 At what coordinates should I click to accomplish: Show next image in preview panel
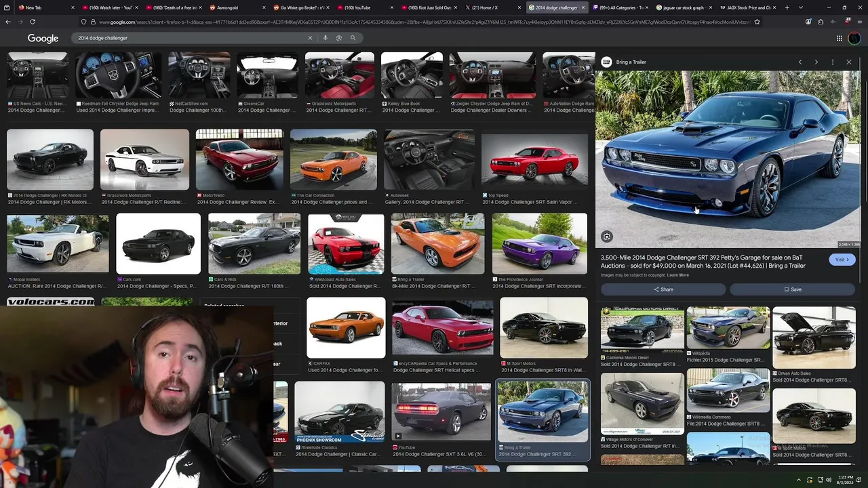point(816,62)
